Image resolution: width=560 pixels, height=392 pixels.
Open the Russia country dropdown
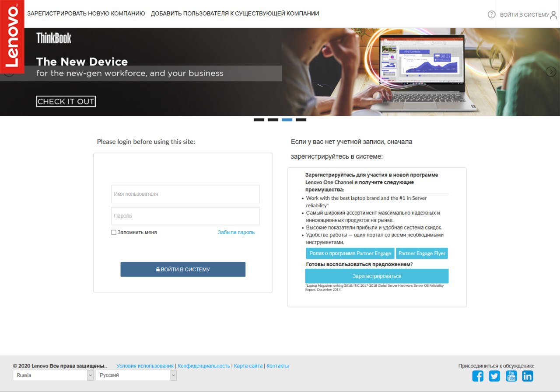53,375
